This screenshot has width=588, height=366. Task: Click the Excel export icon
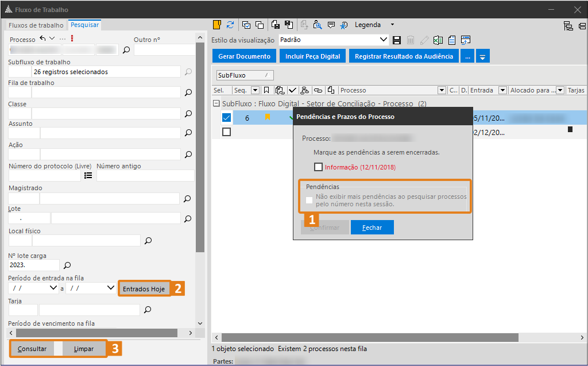[x=438, y=40]
